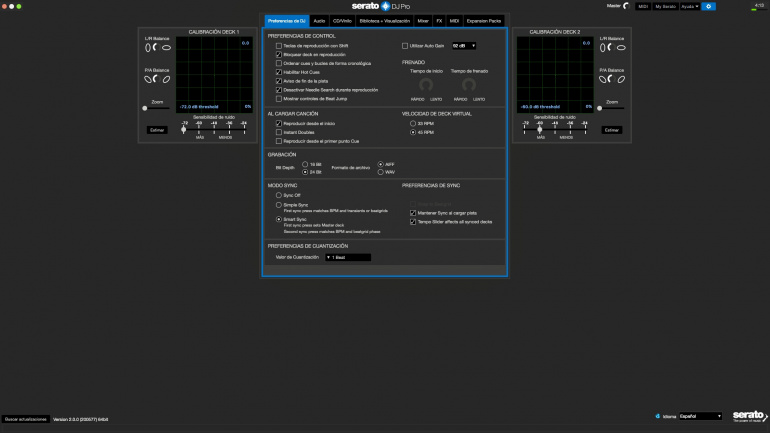Screen dimensions: 770x433
Task: Open the Auto Gain dB dropdown
Action: (464, 46)
